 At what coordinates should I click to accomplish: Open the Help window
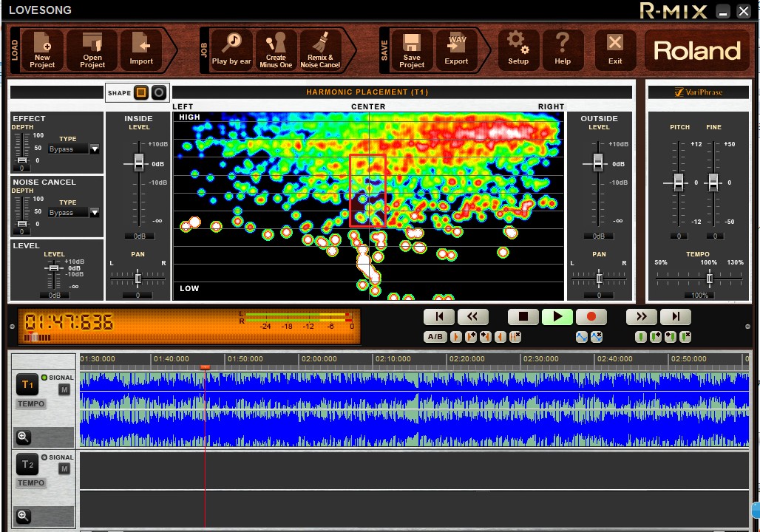563,50
